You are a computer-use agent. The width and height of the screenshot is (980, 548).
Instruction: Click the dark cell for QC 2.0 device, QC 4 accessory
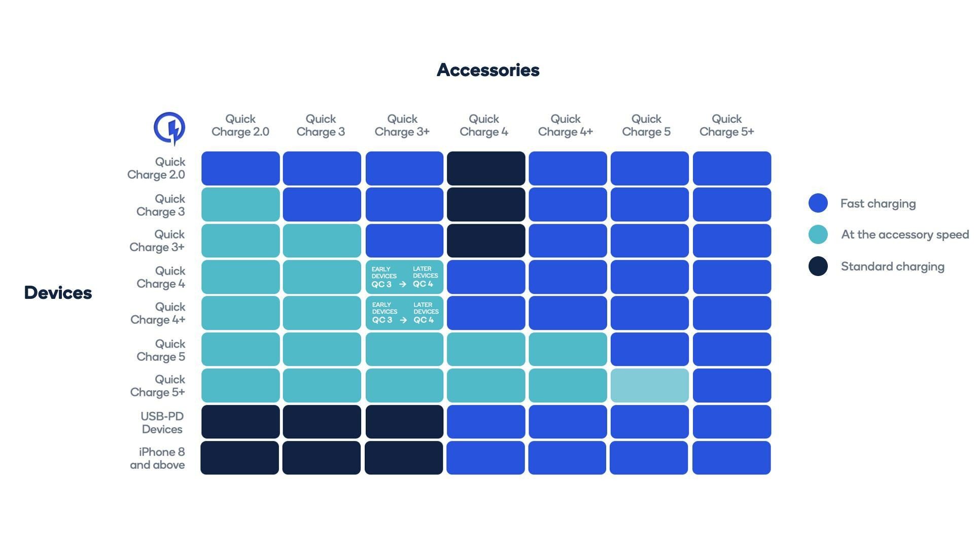(x=486, y=168)
